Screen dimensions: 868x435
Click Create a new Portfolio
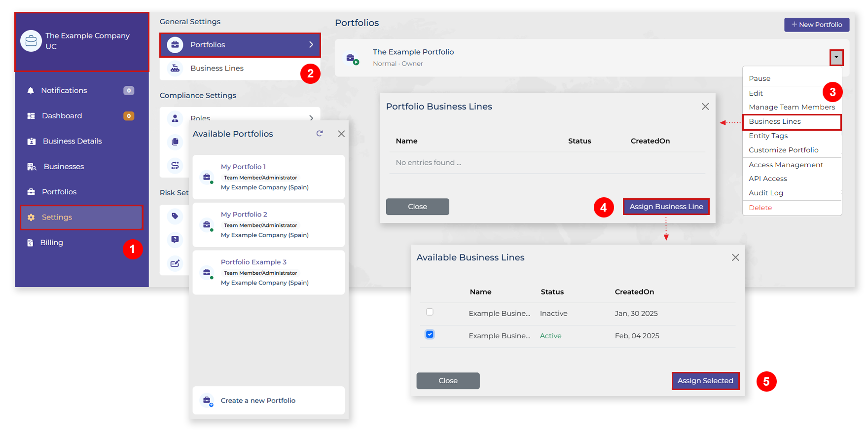pyautogui.click(x=268, y=400)
